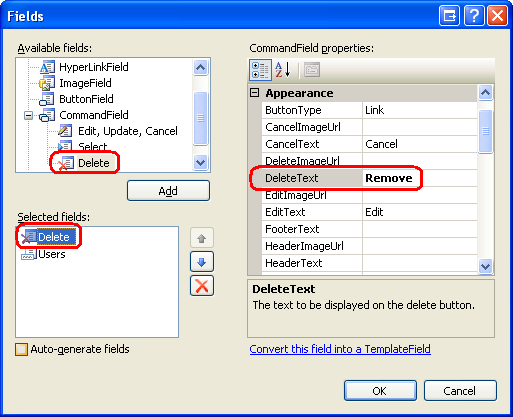Click the Users field icon in Selected fields

coord(29,254)
